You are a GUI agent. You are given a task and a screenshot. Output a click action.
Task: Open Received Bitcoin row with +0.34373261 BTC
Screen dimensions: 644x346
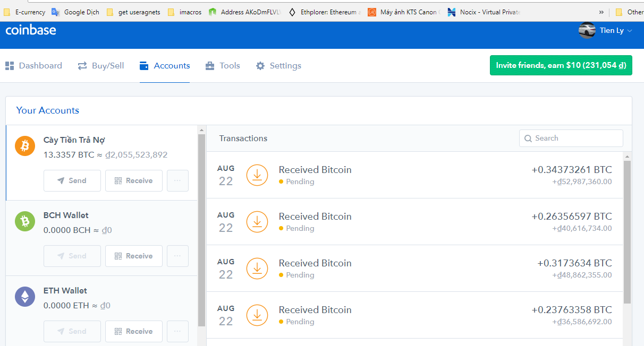[414, 175]
